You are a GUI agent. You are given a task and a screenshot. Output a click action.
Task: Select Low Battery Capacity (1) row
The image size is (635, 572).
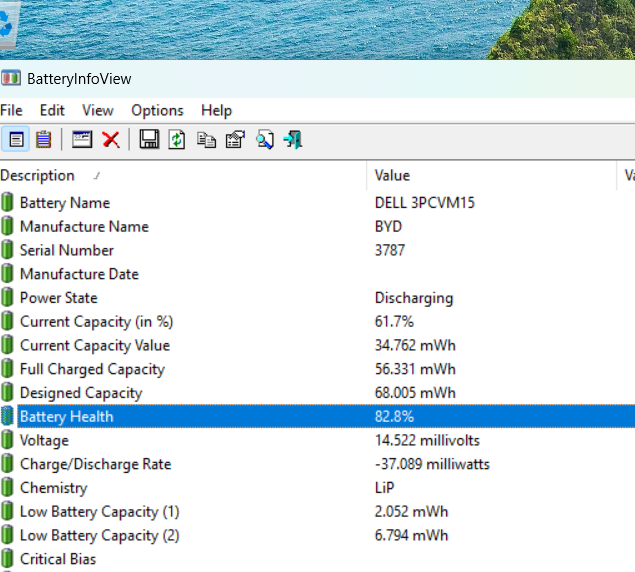318,511
